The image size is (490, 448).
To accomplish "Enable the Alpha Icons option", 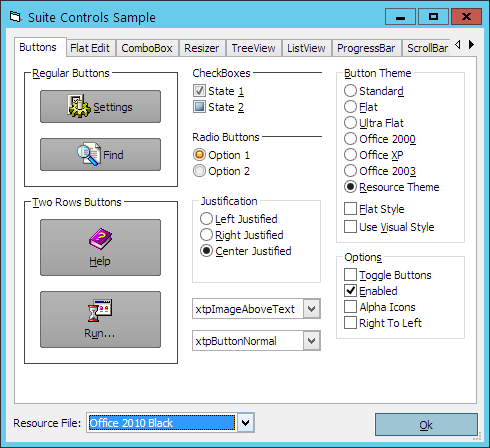I will click(380, 307).
